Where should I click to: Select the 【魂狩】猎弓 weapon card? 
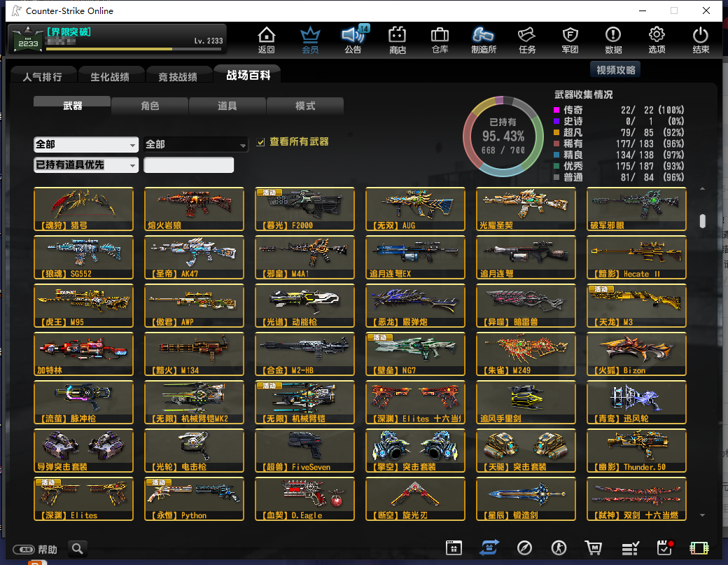pyautogui.click(x=83, y=209)
